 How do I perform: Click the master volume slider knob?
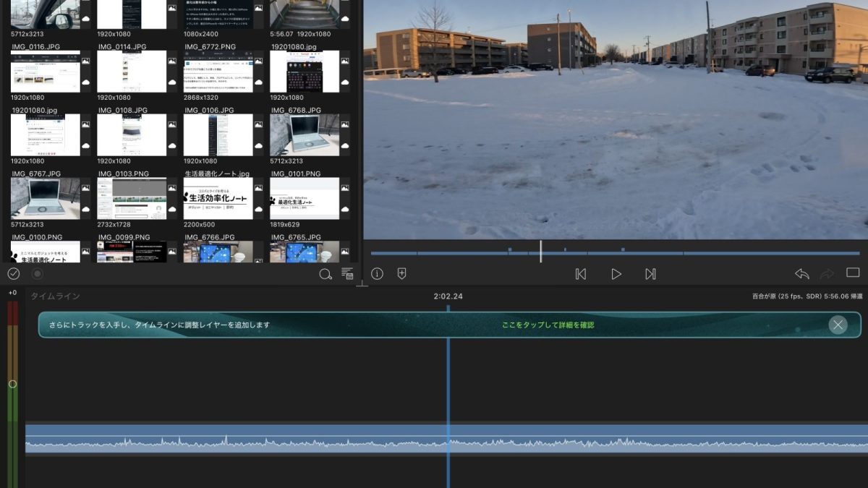(x=12, y=384)
